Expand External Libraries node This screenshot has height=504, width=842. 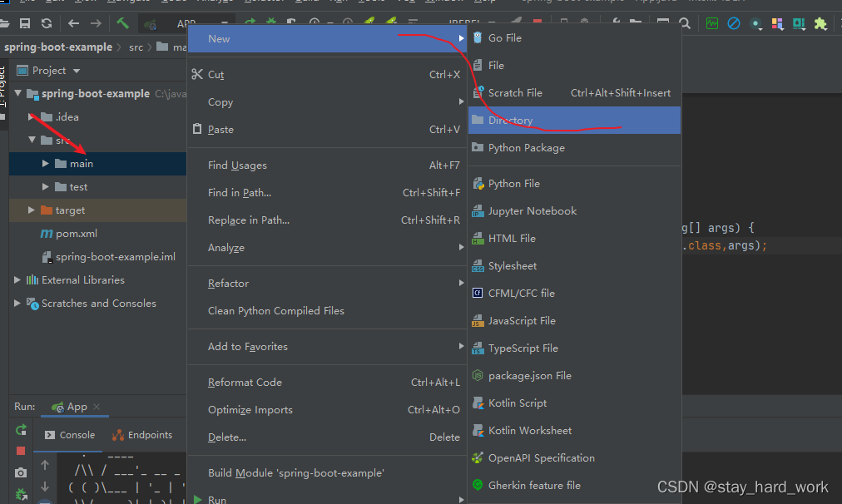17,279
